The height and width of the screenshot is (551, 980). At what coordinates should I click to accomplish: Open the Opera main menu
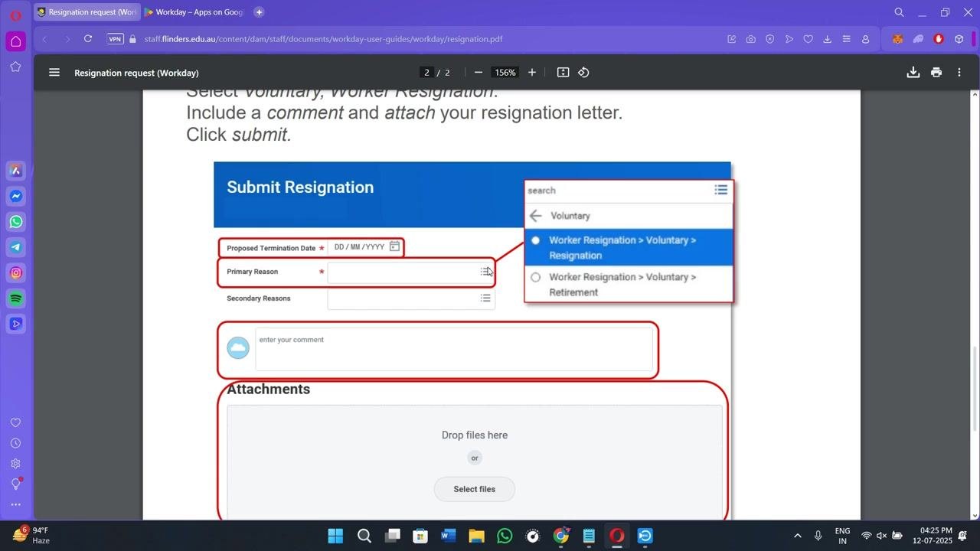pyautogui.click(x=15, y=15)
